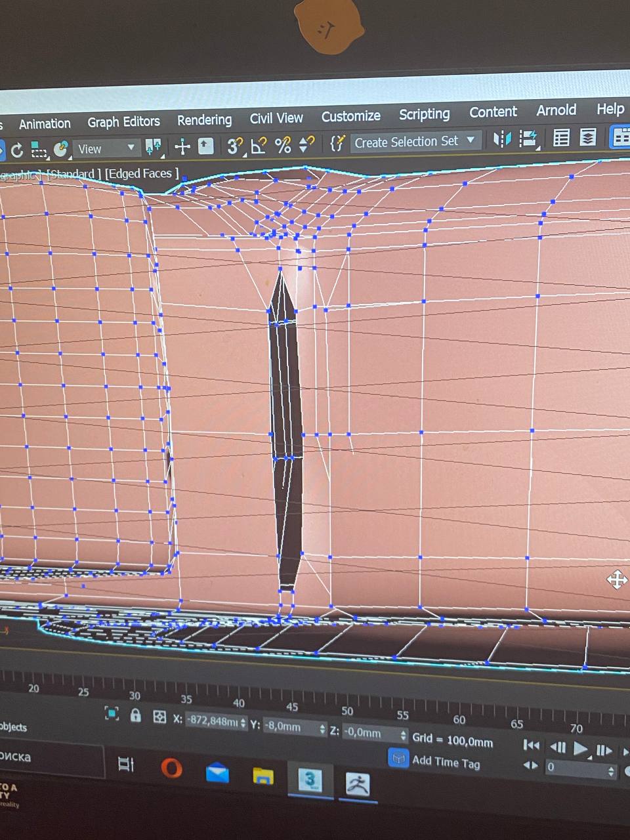Select the Scale tool icon
The width and height of the screenshot is (630, 840).
pos(39,150)
